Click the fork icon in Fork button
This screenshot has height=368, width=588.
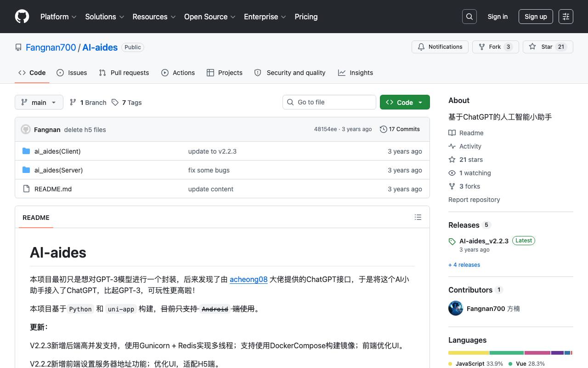point(482,47)
